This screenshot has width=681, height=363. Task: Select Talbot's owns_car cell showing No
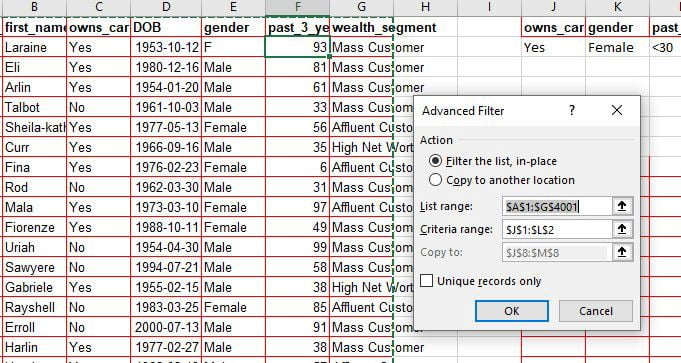point(99,107)
